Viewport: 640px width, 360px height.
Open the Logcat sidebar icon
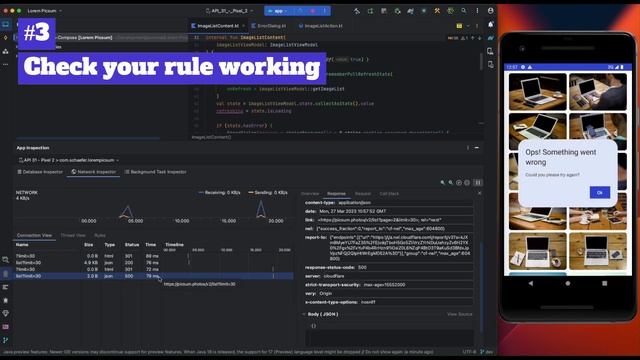(x=6, y=287)
